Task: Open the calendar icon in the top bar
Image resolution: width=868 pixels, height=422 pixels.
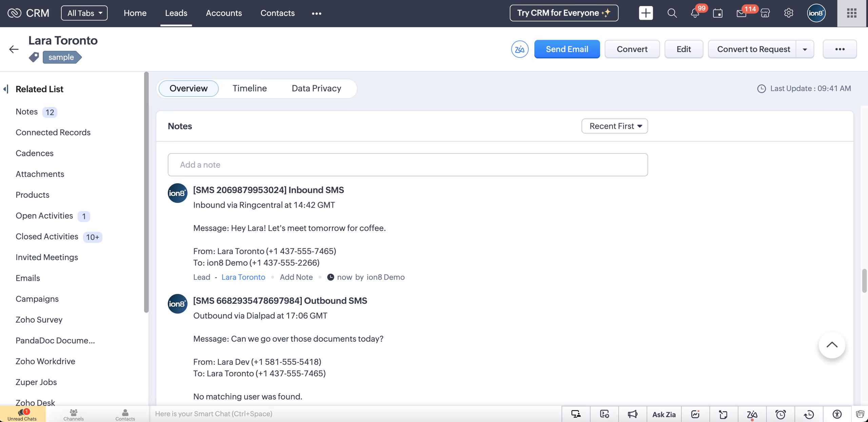Action: [x=718, y=13]
